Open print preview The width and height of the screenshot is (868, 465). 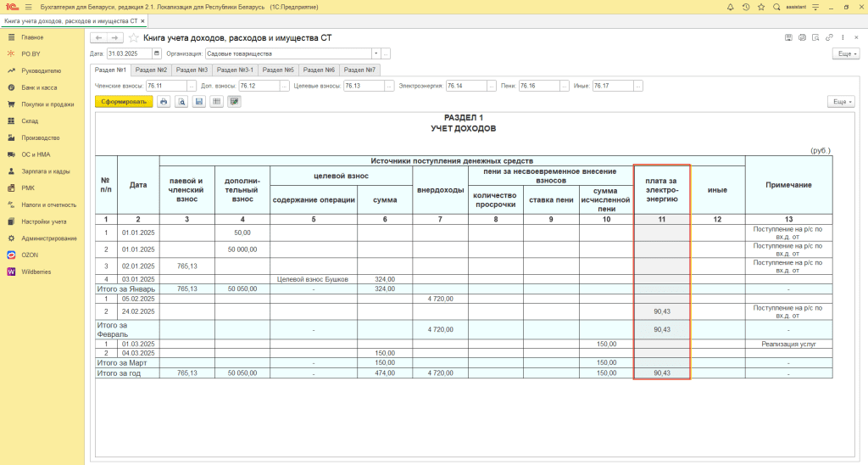pyautogui.click(x=181, y=102)
